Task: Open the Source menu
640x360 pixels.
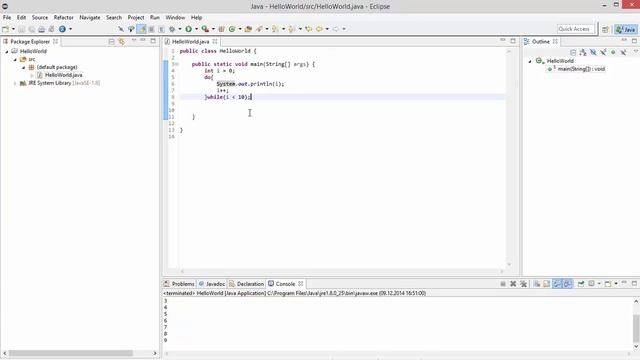Action: [x=40, y=18]
